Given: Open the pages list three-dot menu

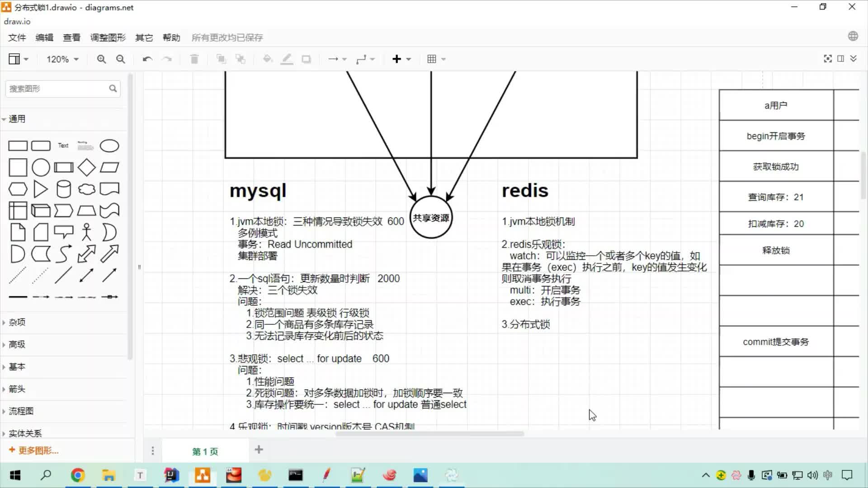Looking at the screenshot, I should [153, 451].
